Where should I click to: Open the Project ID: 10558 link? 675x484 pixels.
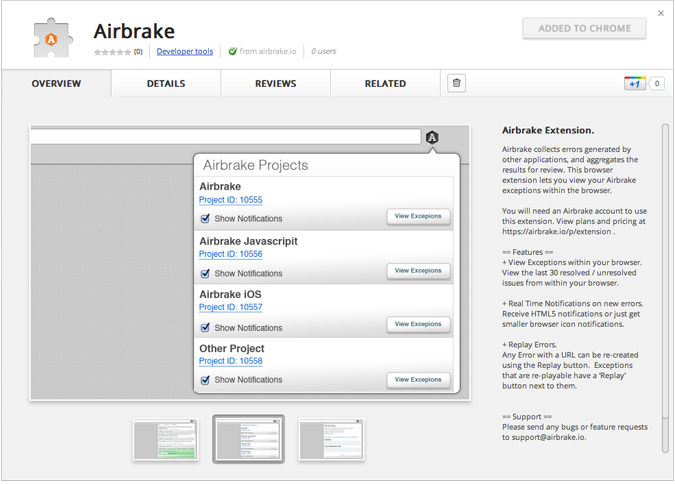(230, 361)
